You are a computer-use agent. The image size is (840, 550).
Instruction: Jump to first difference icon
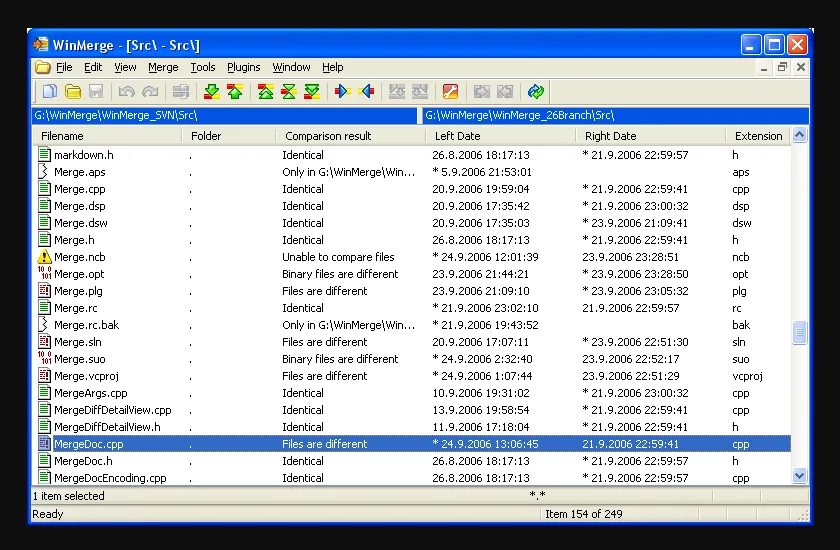pyautogui.click(x=266, y=92)
